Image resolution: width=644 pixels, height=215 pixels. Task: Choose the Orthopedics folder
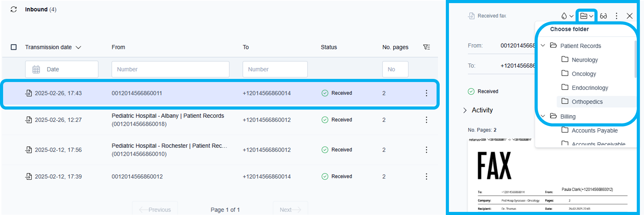coord(587,102)
